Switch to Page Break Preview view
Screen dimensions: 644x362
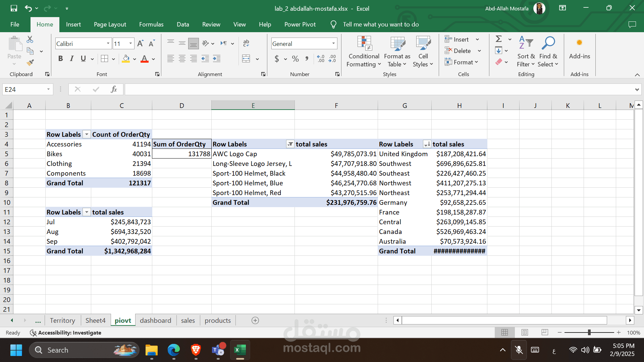(545, 333)
